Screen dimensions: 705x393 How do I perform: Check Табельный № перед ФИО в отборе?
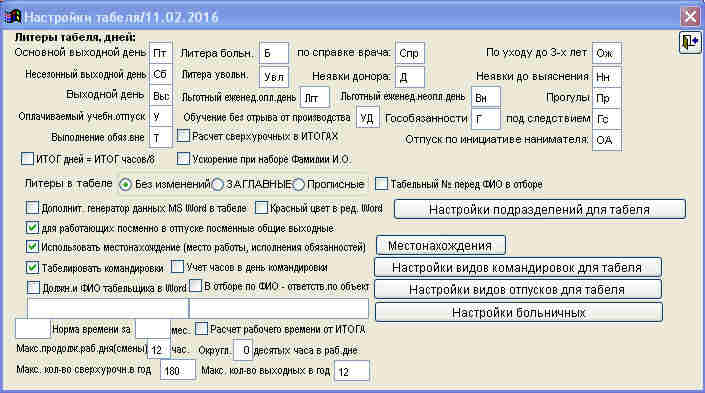[x=381, y=183]
